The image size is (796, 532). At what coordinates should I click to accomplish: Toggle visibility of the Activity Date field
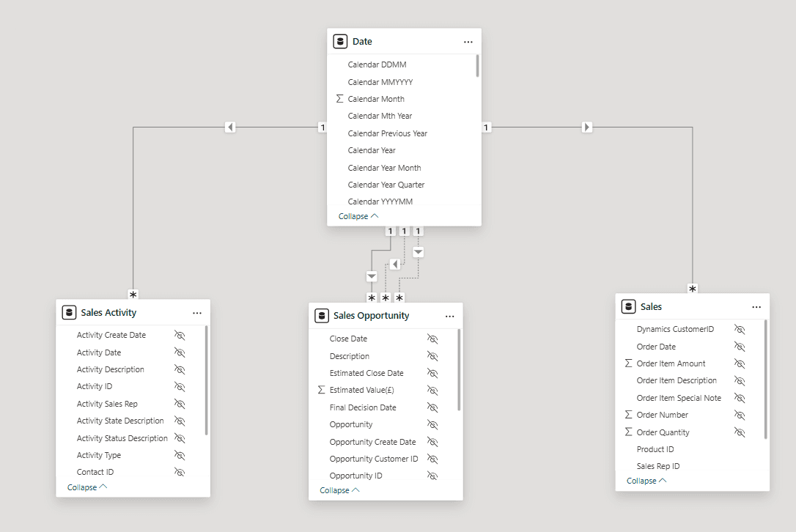pos(180,352)
